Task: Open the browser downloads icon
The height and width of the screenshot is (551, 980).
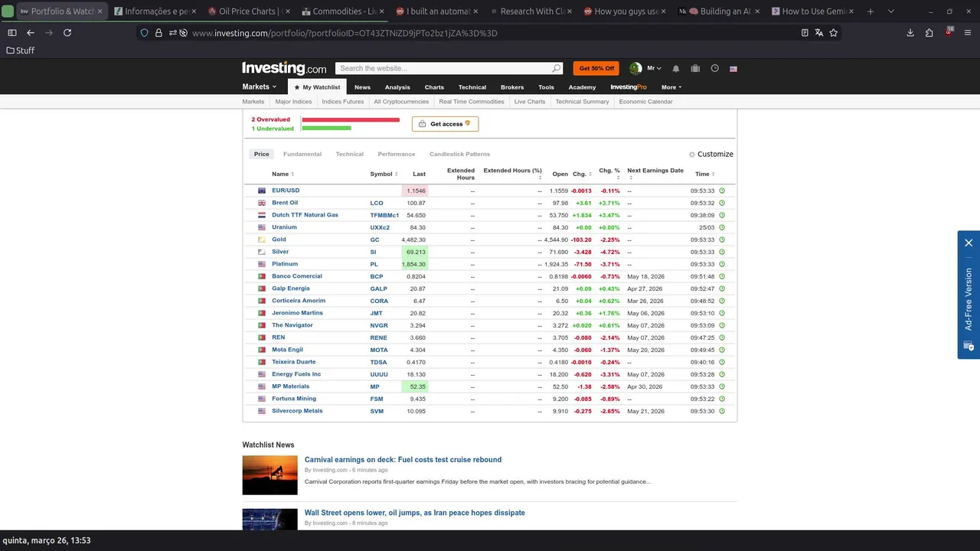Action: (910, 33)
